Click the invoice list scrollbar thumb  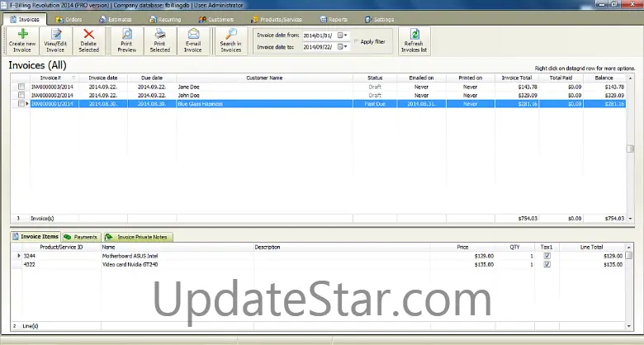[630, 149]
